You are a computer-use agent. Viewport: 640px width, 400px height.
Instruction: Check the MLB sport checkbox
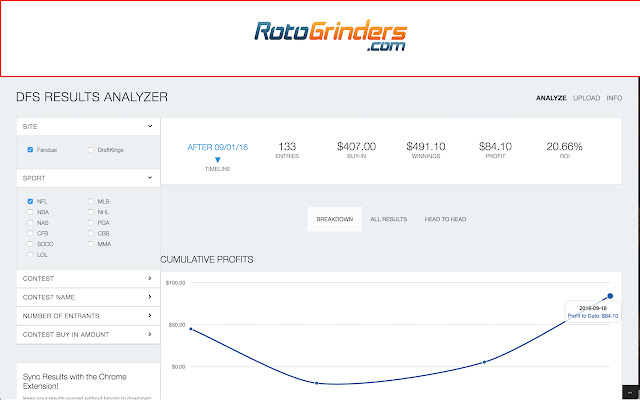[x=91, y=201]
